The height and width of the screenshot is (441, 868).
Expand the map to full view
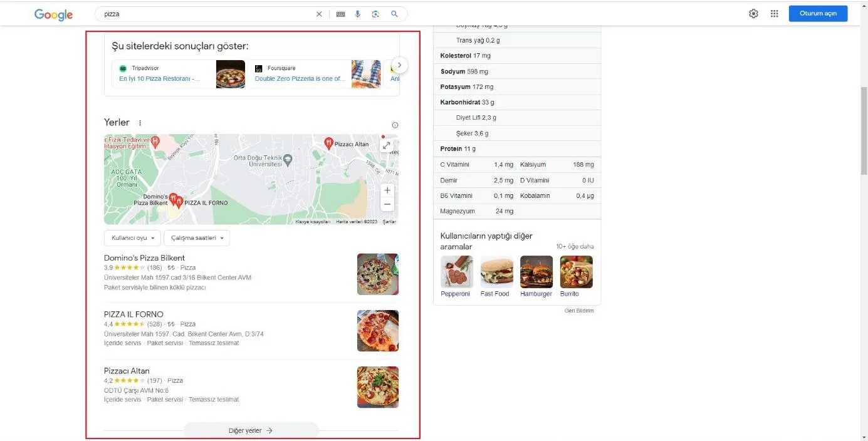click(387, 145)
